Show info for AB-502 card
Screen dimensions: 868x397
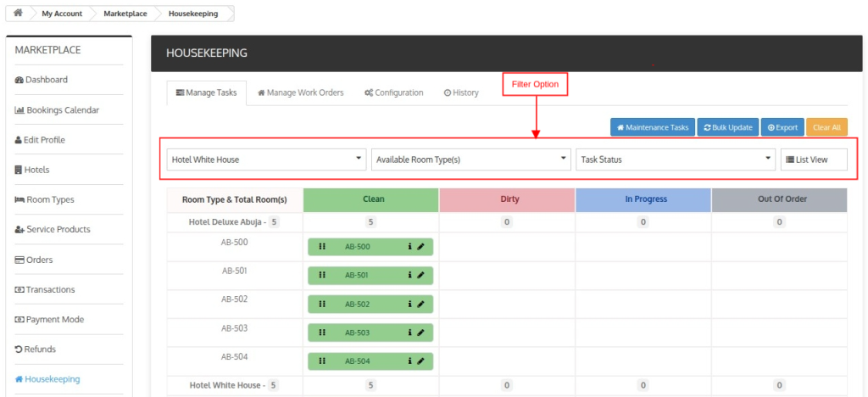(409, 304)
